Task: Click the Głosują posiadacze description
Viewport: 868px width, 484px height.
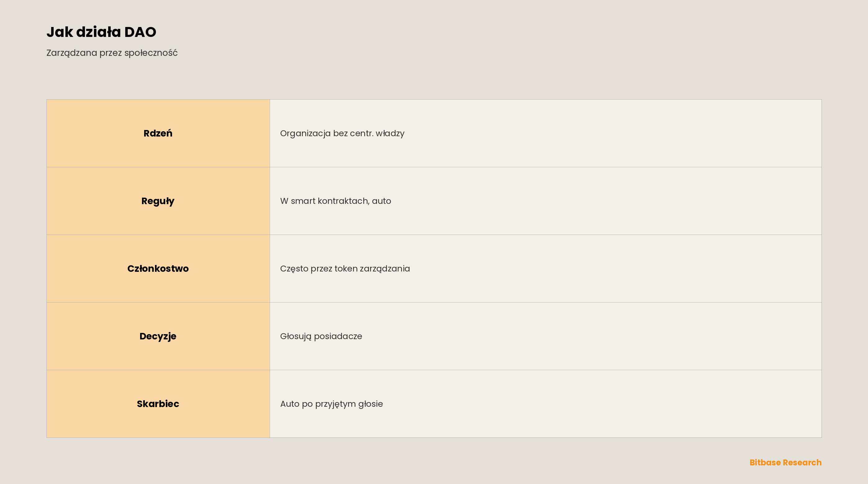Action: (x=321, y=337)
